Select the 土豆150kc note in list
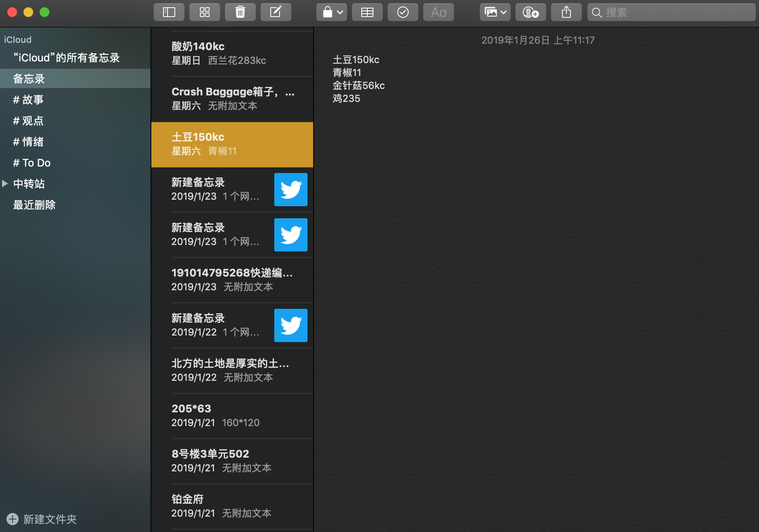Image resolution: width=759 pixels, height=532 pixels. click(232, 144)
